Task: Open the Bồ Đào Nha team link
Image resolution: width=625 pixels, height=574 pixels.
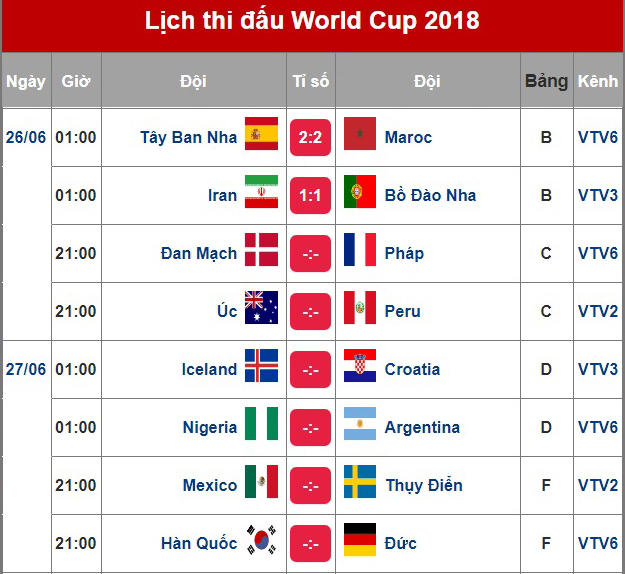Action: [430, 195]
